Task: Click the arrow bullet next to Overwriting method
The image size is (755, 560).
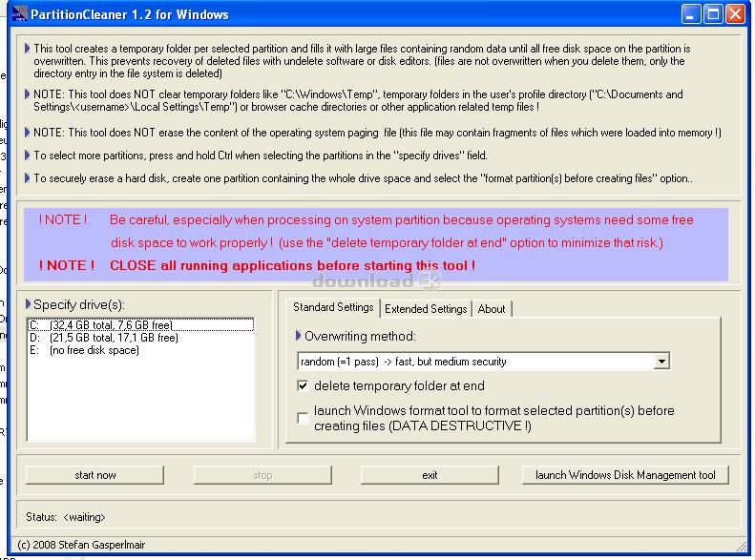Action: pyautogui.click(x=298, y=335)
